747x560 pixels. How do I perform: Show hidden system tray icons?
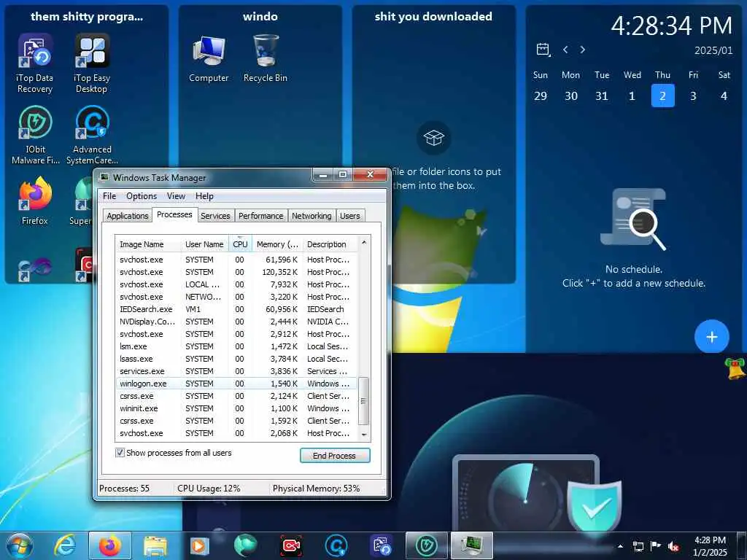(620, 546)
